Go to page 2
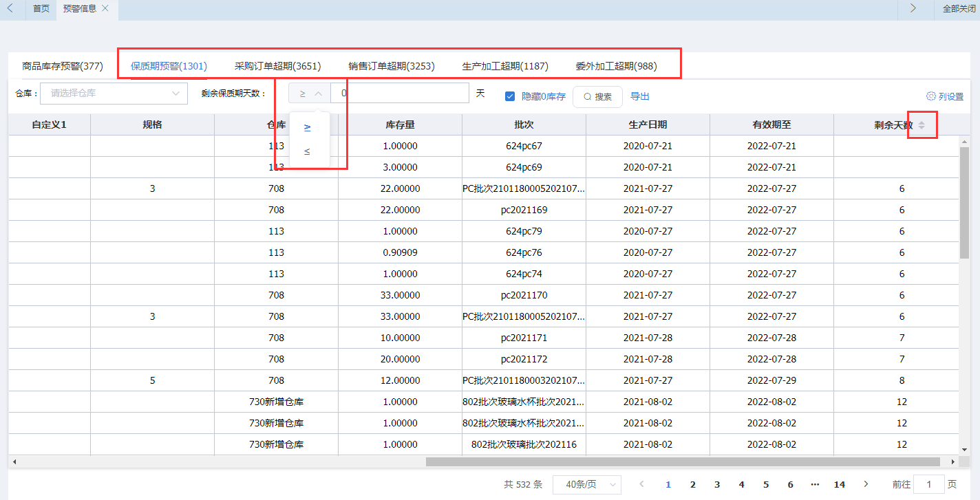Screen dimensions: 980x500 tap(693, 485)
